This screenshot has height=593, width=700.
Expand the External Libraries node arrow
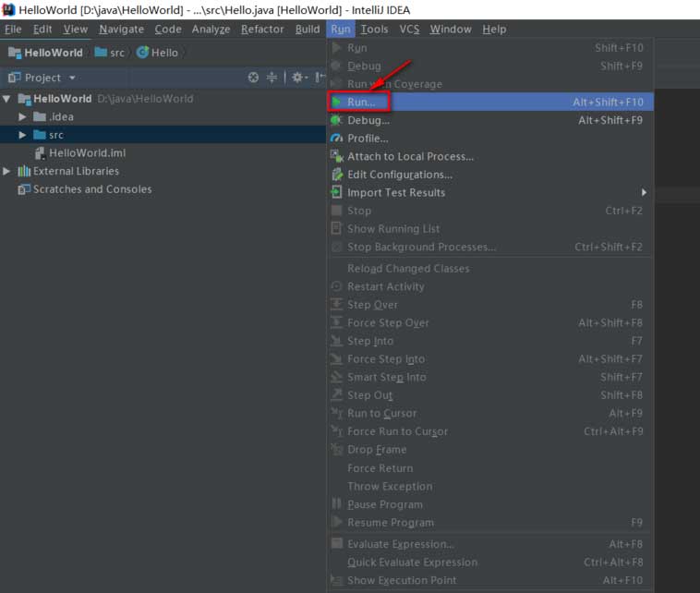(6, 171)
